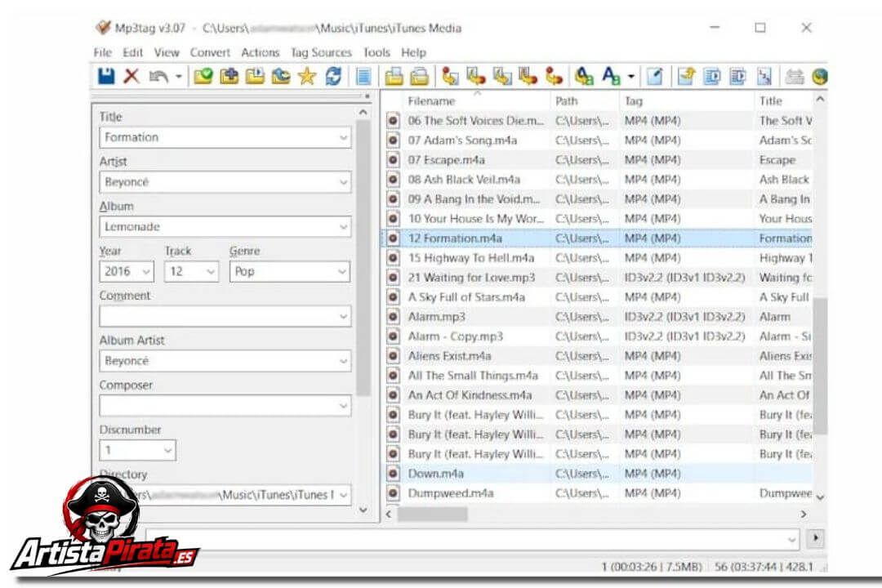Open the Actions menu
882x588 pixels.
point(260,52)
